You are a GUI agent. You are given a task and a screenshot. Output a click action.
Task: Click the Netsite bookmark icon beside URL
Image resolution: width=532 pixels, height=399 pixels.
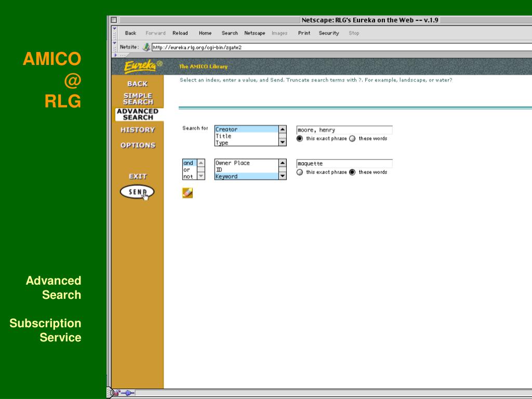click(x=146, y=47)
